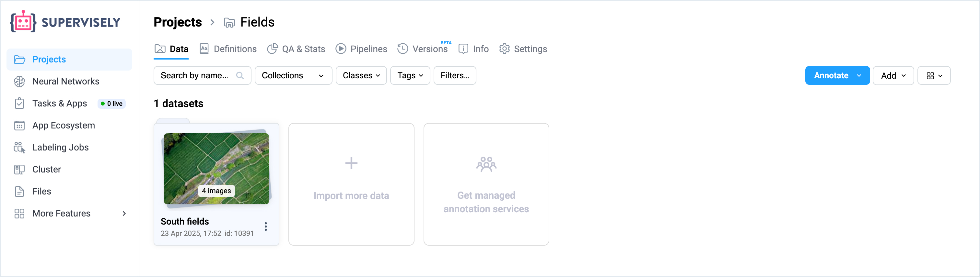This screenshot has height=277, width=980.
Task: Open the Cluster sidebar icon
Action: point(19,170)
